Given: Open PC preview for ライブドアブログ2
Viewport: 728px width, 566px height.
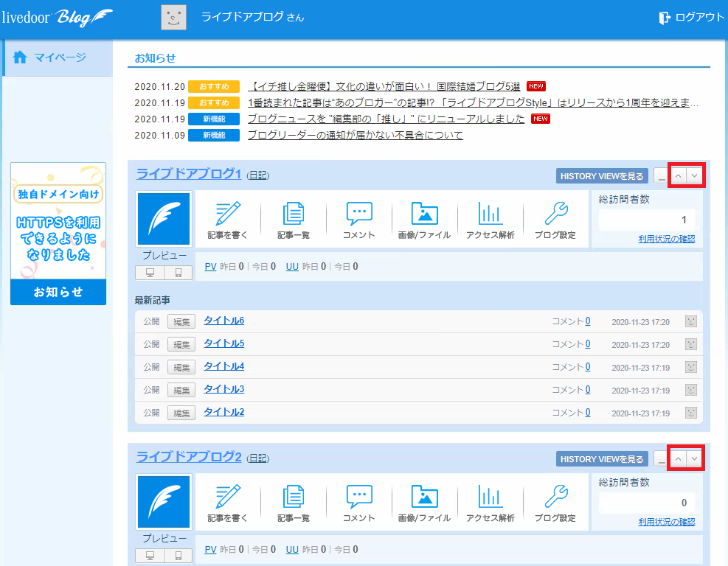Looking at the screenshot, I should 150,556.
